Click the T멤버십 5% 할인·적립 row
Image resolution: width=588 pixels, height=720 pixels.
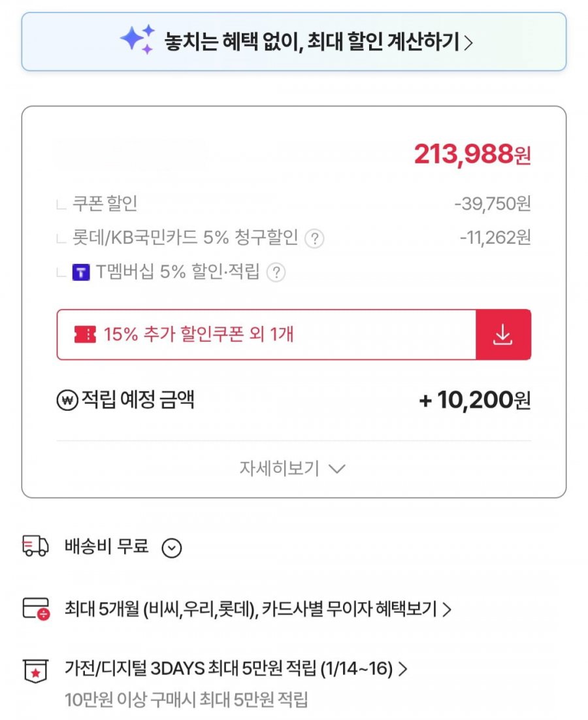(178, 272)
